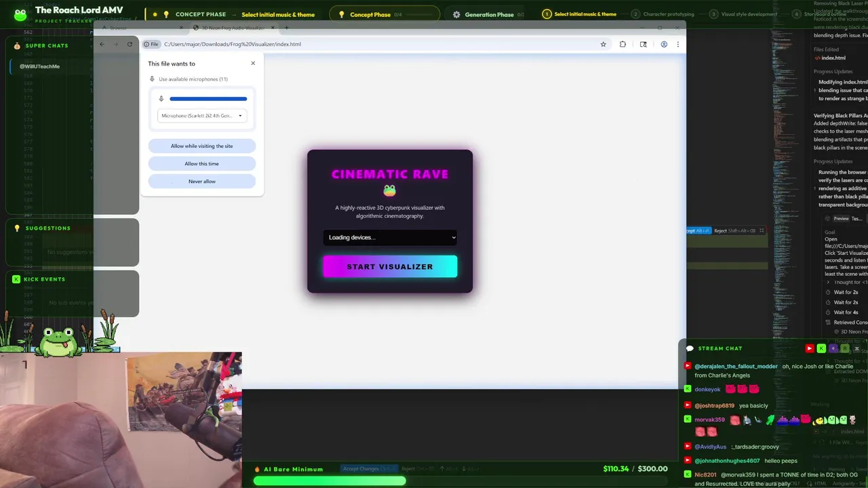Select step 1 Select initial music & theme
Image resolution: width=868 pixels, height=488 pixels.
click(x=580, y=14)
